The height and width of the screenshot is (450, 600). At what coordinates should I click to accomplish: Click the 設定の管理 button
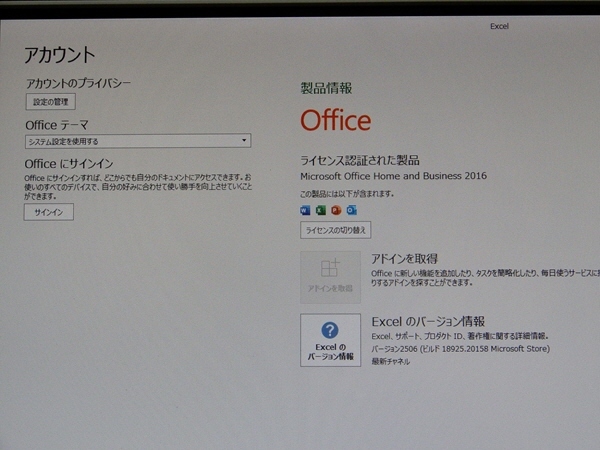pos(51,102)
